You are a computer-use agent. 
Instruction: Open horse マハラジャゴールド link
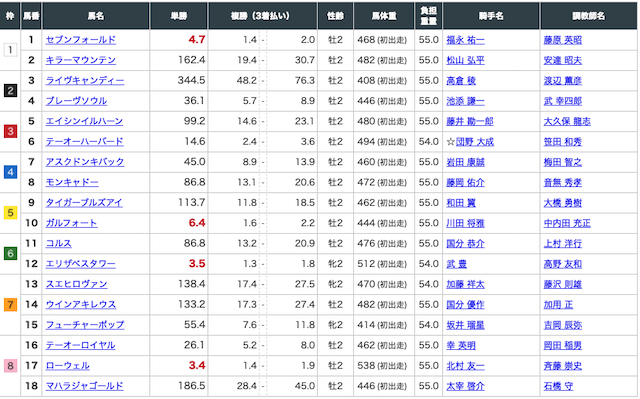click(84, 386)
